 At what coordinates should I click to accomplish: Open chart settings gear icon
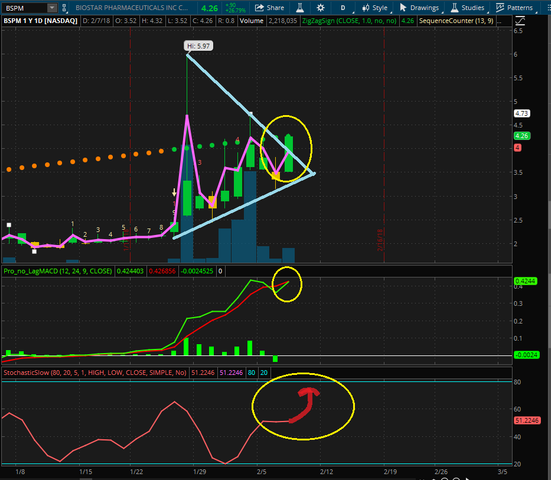tap(320, 7)
